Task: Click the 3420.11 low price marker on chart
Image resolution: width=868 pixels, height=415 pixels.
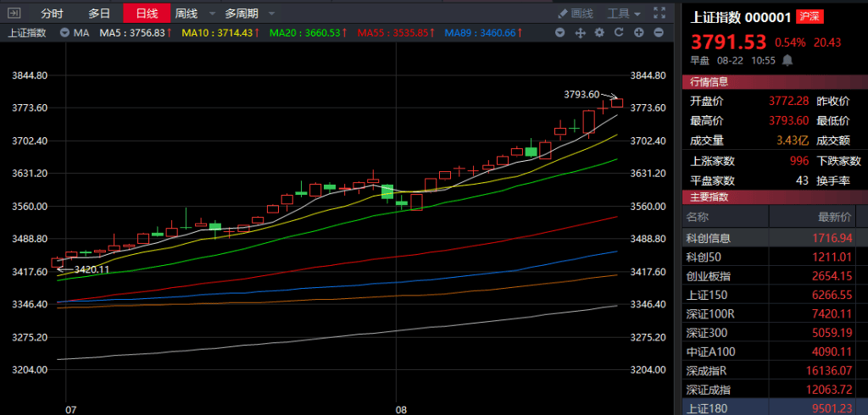Action: click(92, 269)
